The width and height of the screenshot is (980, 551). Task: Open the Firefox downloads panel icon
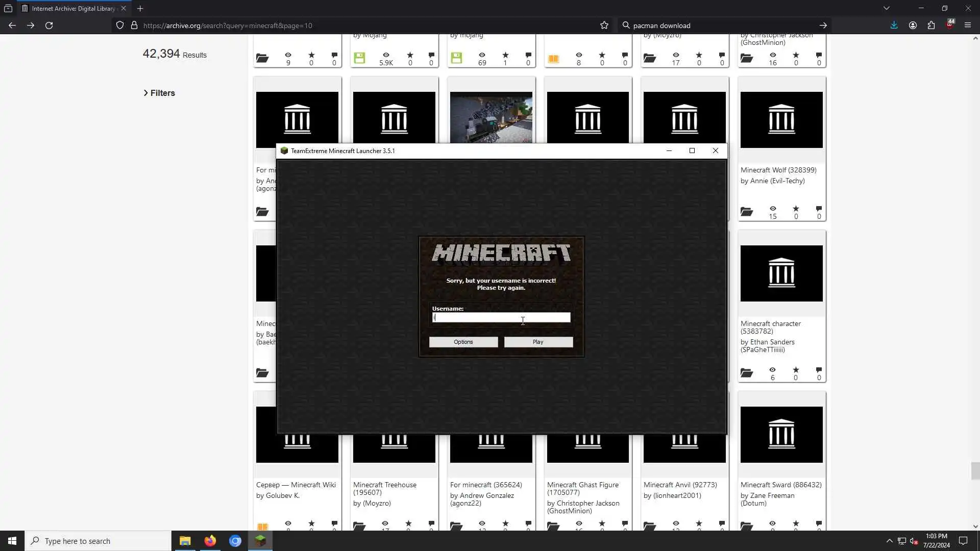click(x=894, y=26)
